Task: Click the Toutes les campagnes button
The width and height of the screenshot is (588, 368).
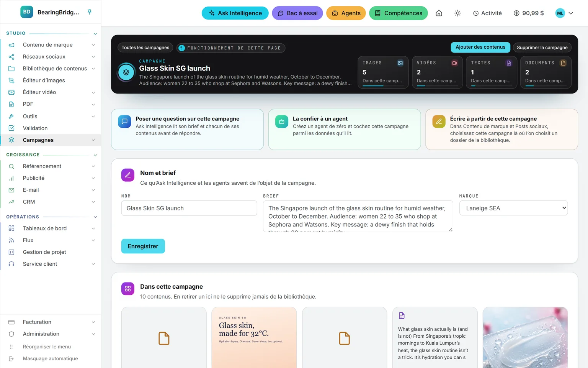Action: pyautogui.click(x=145, y=48)
